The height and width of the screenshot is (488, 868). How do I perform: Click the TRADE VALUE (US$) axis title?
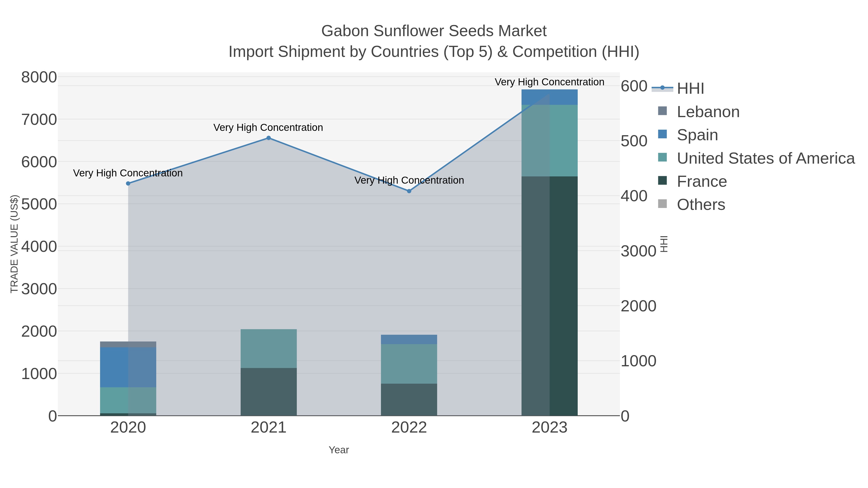(x=14, y=244)
